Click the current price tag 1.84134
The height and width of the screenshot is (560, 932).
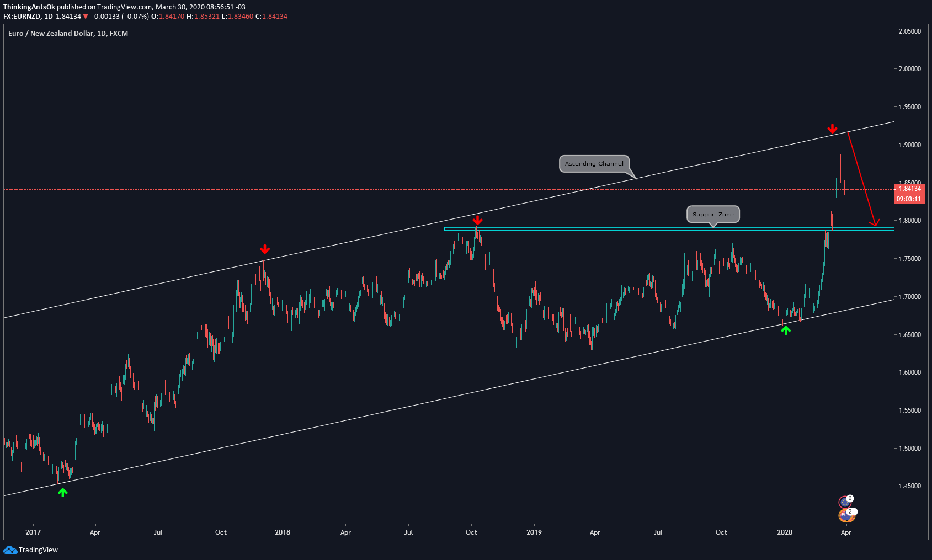click(x=909, y=189)
